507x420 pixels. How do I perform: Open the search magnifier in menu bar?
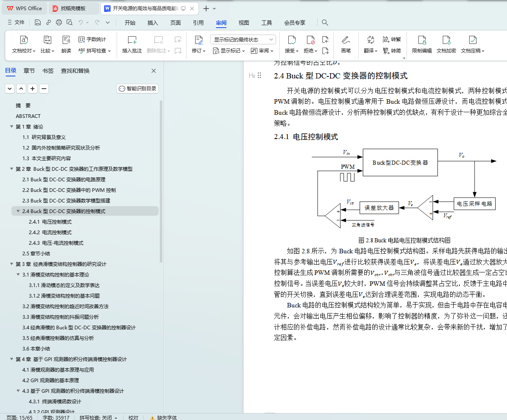[x=325, y=22]
